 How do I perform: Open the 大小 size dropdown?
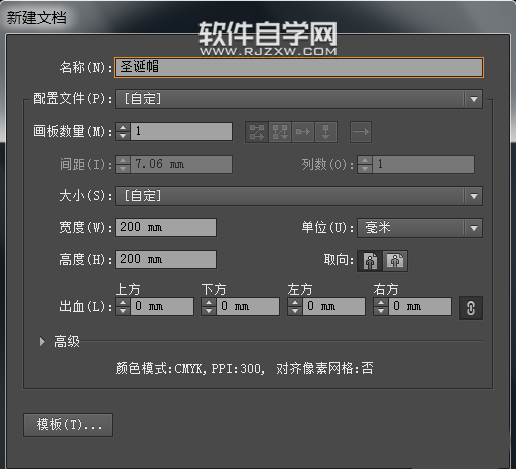(299, 196)
